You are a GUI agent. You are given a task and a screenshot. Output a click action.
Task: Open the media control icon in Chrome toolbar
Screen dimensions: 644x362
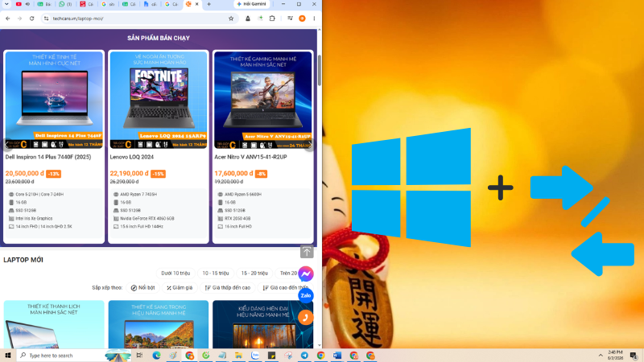(x=290, y=19)
